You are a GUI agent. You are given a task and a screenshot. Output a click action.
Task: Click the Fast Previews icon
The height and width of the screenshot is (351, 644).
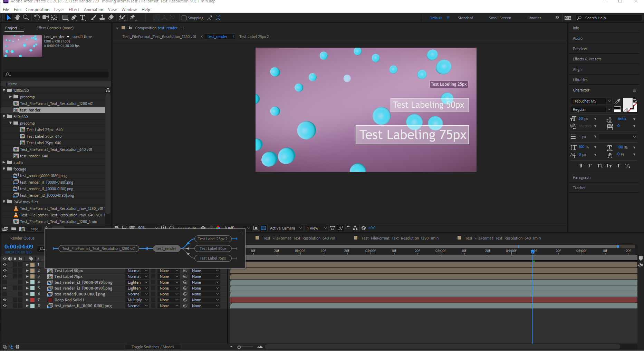pyautogui.click(x=340, y=228)
